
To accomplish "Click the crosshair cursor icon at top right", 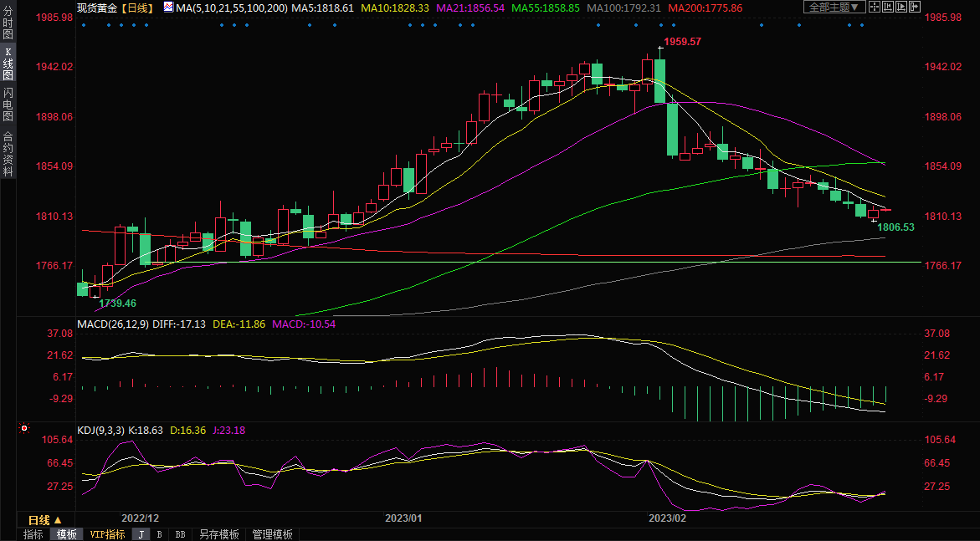I will [x=875, y=8].
